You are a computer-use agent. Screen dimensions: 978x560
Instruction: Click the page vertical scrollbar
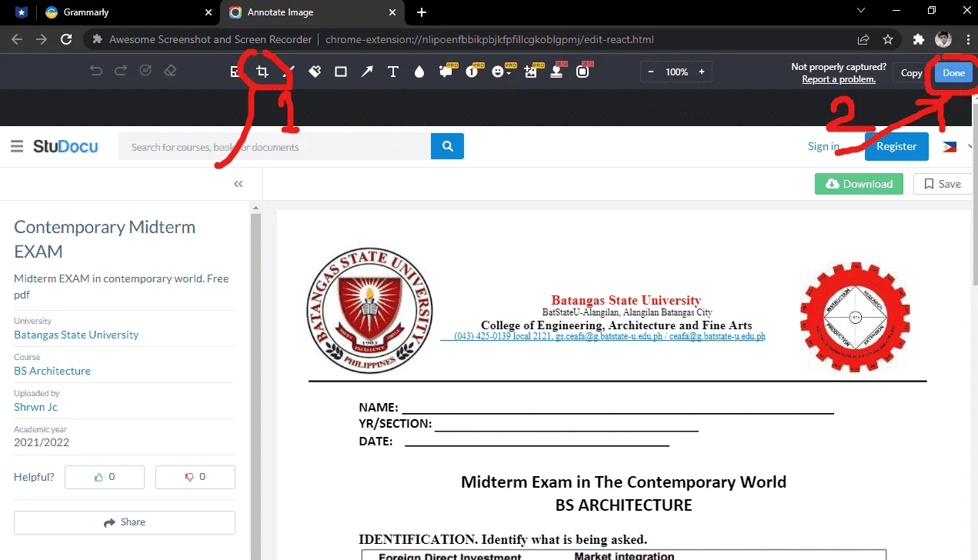click(975, 194)
